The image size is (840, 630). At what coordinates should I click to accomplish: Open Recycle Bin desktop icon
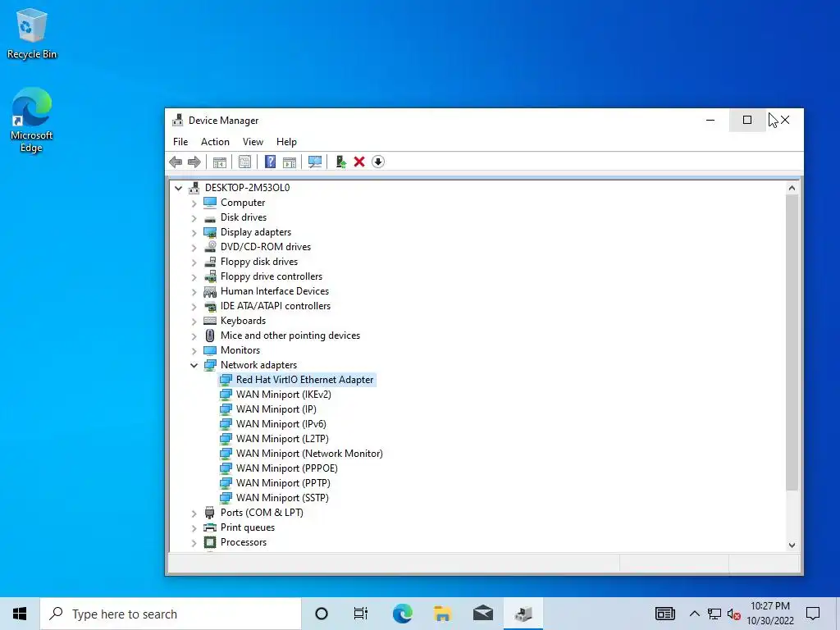coord(32,33)
